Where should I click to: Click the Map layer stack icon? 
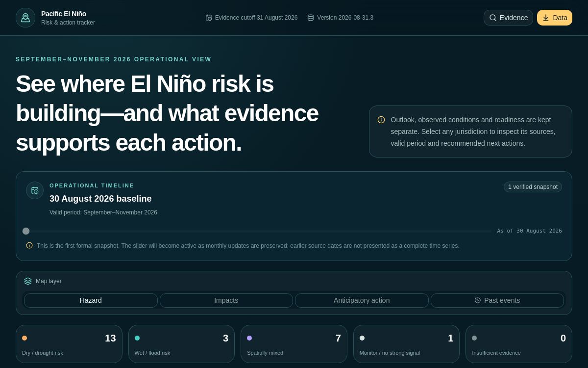28,281
